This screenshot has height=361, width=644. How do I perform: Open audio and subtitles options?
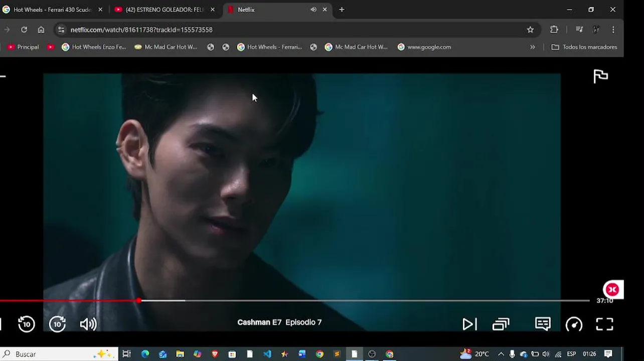click(543, 324)
